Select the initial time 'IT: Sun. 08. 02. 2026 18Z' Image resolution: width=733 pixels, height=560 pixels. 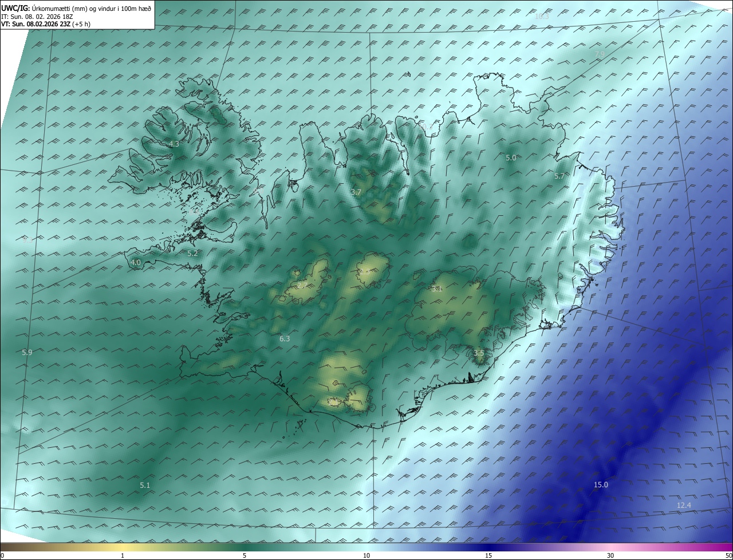point(37,17)
